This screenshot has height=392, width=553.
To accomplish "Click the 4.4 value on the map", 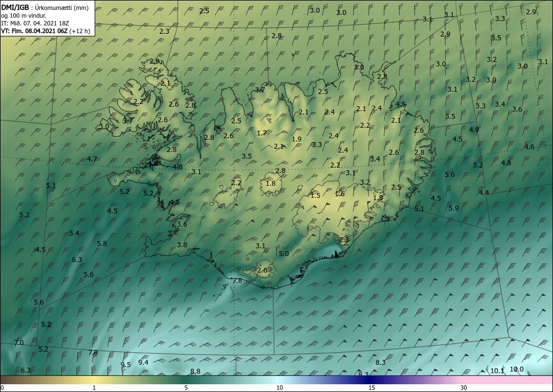I will [x=484, y=192].
